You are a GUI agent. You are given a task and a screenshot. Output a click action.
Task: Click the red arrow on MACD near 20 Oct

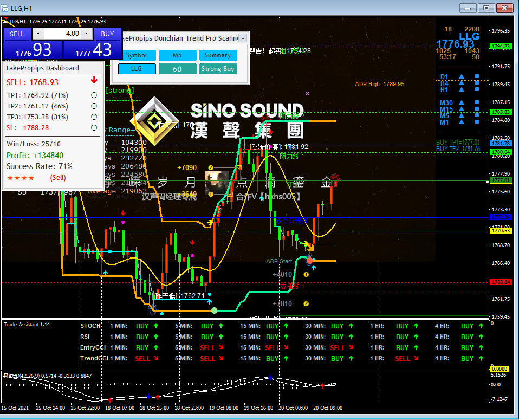(x=322, y=386)
